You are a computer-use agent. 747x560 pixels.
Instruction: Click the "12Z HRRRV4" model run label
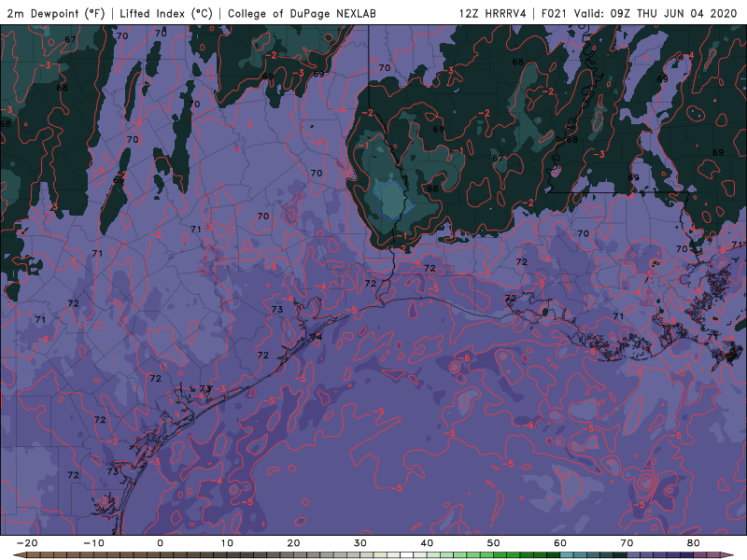[493, 13]
